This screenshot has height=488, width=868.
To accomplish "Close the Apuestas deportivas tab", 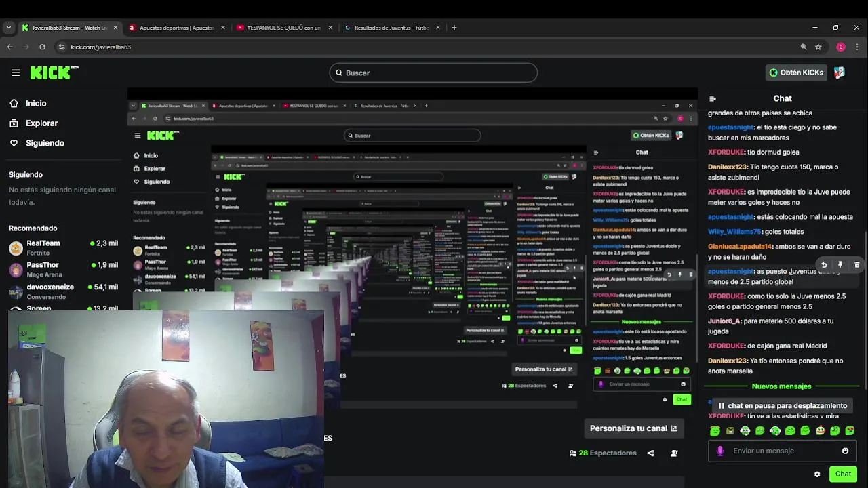I will click(x=223, y=28).
